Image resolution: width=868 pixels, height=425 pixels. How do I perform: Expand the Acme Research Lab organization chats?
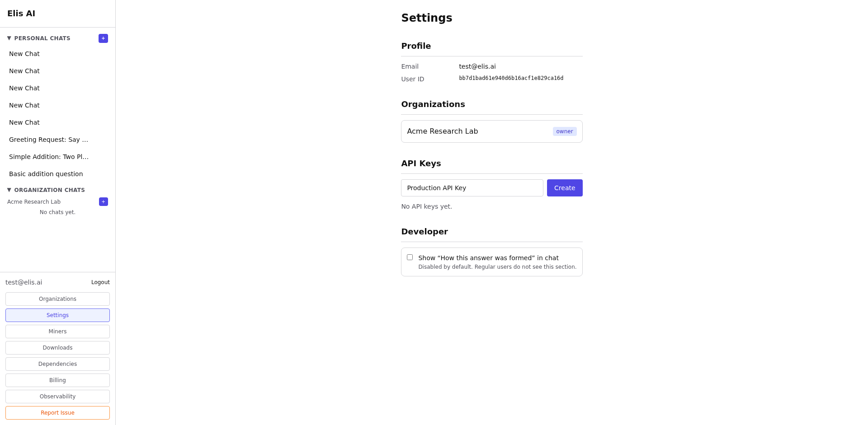tap(34, 201)
